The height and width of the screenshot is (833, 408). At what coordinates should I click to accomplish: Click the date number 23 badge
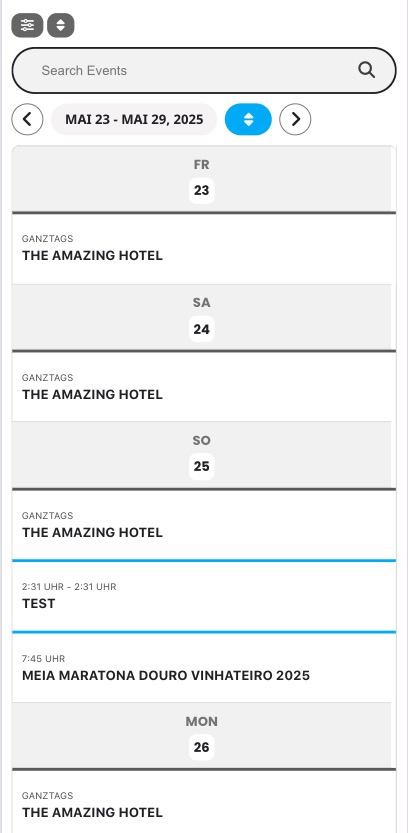point(201,190)
